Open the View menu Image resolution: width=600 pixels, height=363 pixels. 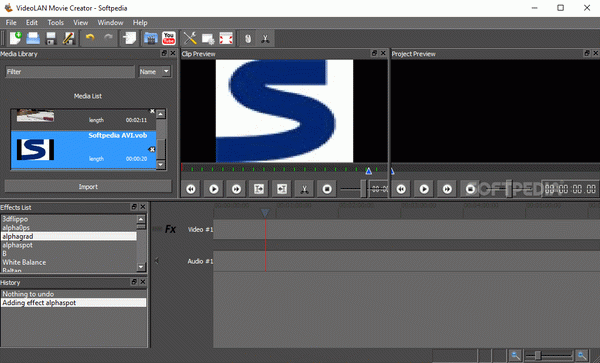tap(80, 23)
